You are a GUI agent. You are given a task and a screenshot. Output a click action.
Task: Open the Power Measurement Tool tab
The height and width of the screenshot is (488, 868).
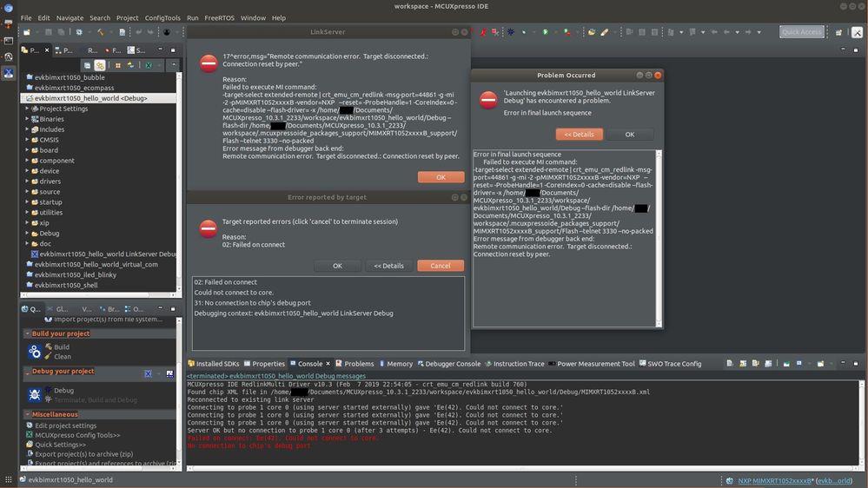591,364
